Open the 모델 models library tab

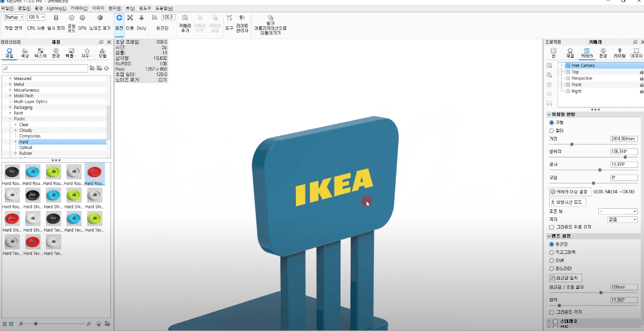click(102, 53)
